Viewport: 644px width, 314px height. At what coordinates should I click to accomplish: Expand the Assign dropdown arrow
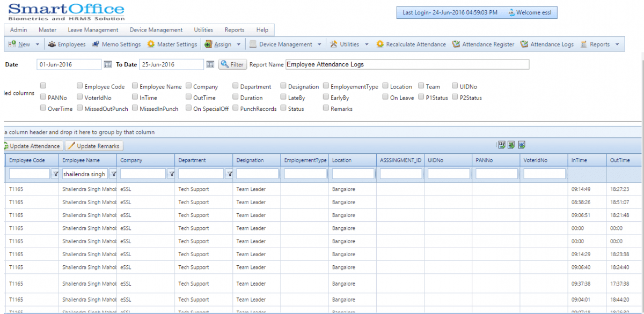(239, 44)
